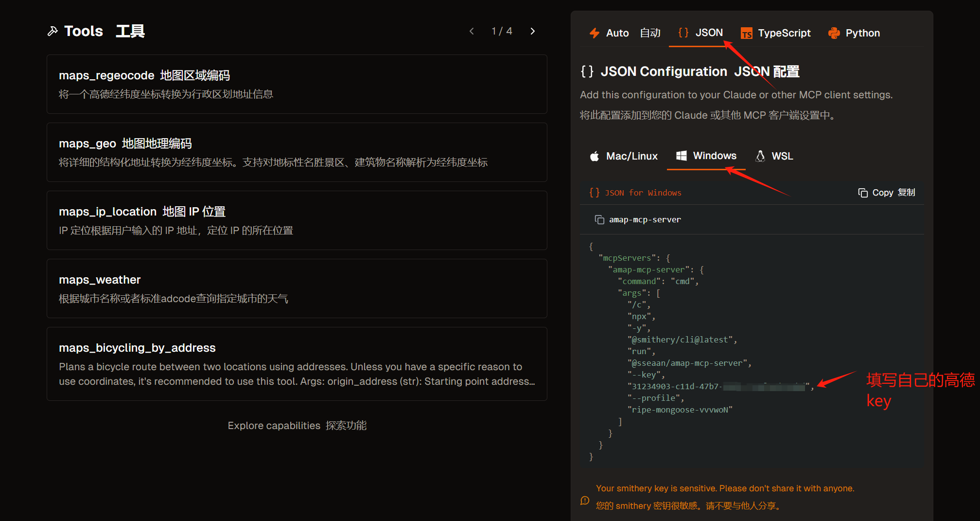This screenshot has height=521, width=980.
Task: Go to the next tools page
Action: click(x=533, y=31)
